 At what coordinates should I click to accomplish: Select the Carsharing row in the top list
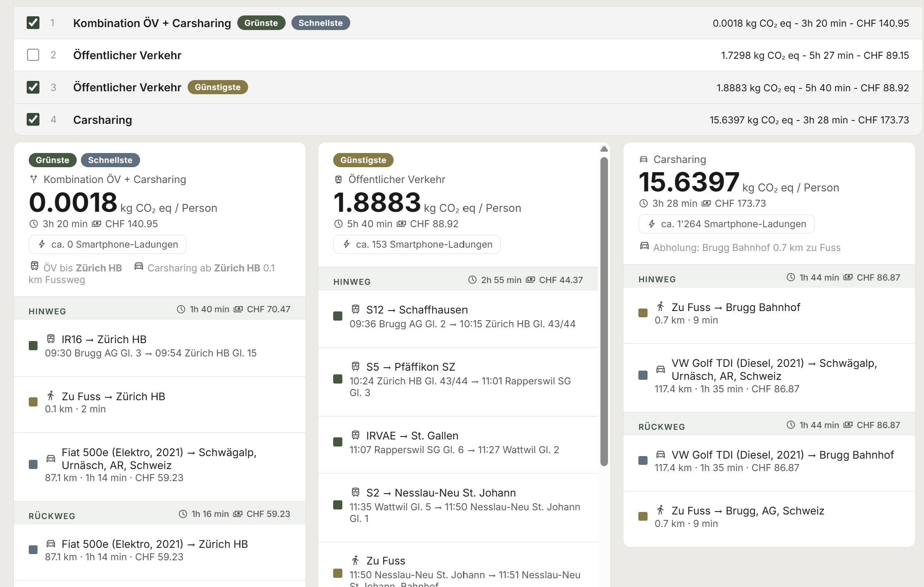click(x=468, y=120)
